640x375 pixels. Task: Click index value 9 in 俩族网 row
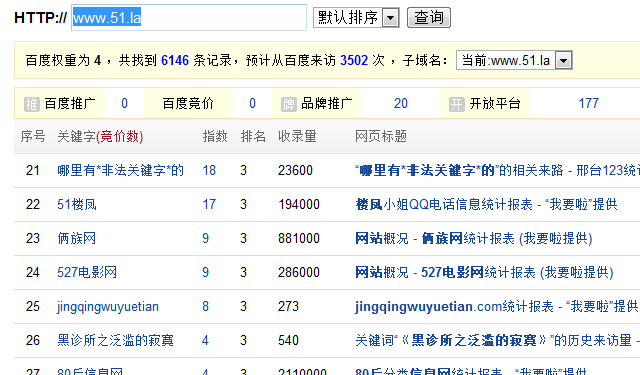[205, 238]
